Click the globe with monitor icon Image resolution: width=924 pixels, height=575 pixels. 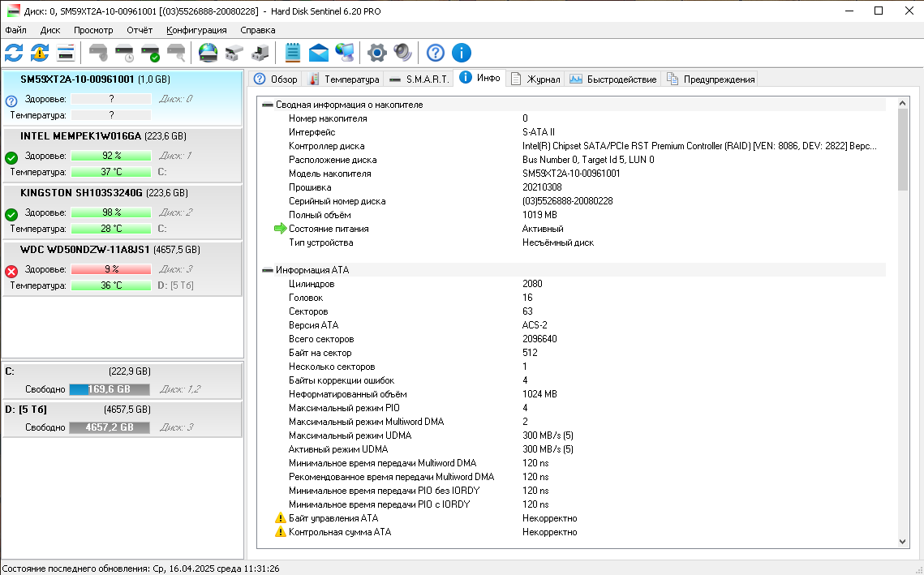pyautogui.click(x=344, y=53)
